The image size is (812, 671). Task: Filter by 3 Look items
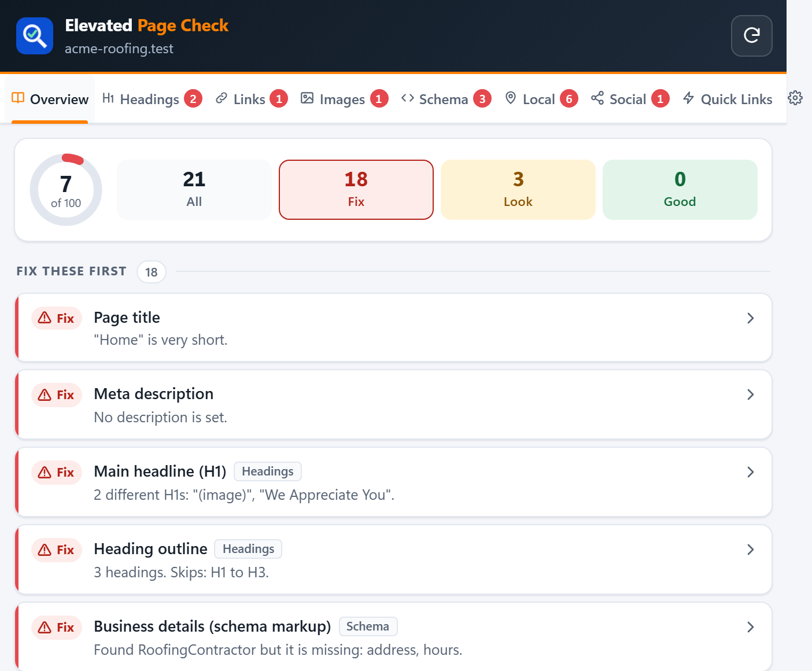tap(518, 190)
